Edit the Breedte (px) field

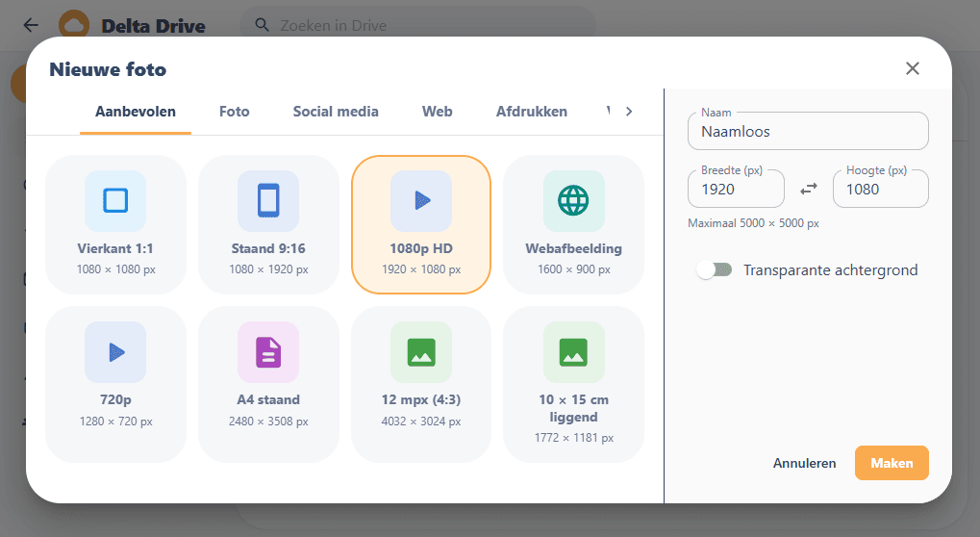pyautogui.click(x=737, y=189)
